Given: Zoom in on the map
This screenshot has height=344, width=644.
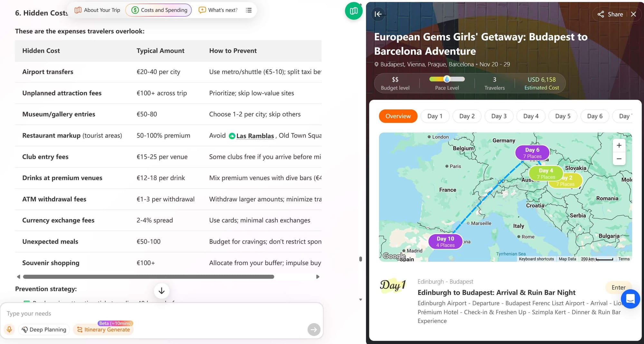Looking at the screenshot, I should coord(619,145).
